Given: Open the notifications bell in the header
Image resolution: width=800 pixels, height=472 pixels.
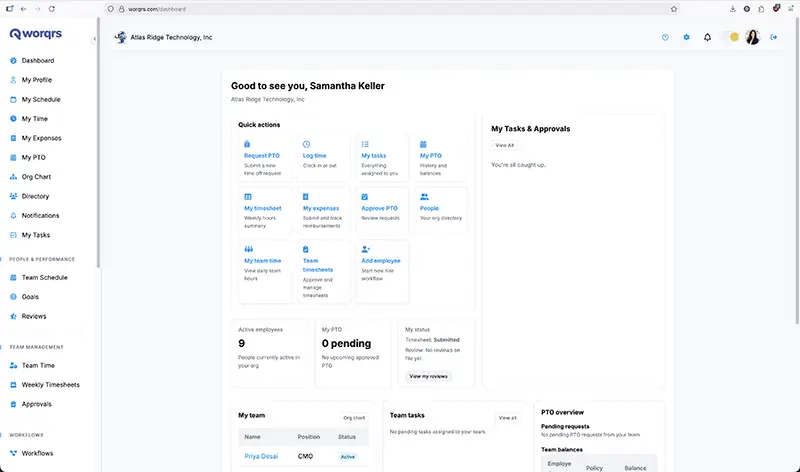Looking at the screenshot, I should pos(707,37).
